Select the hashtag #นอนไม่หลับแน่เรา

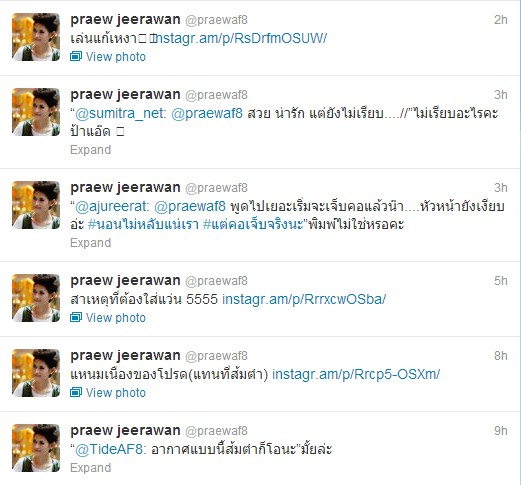coord(143,224)
